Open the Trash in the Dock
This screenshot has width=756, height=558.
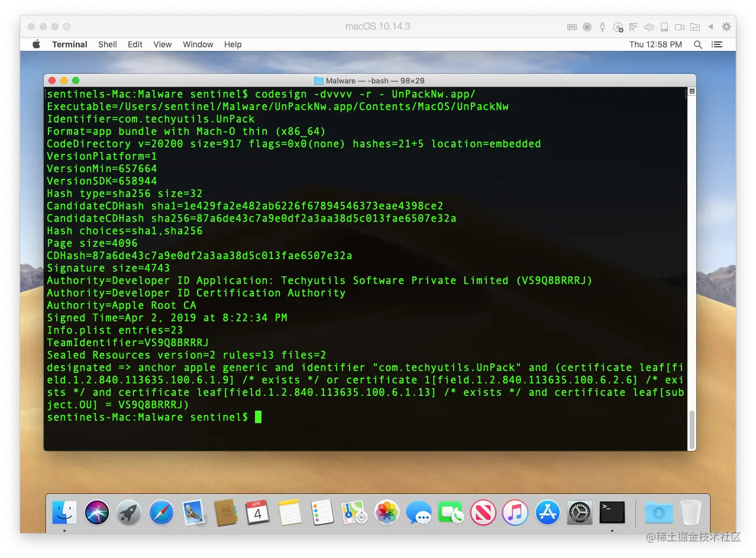click(691, 512)
